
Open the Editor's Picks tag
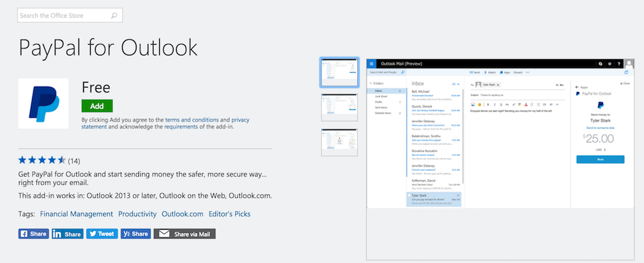click(x=230, y=214)
